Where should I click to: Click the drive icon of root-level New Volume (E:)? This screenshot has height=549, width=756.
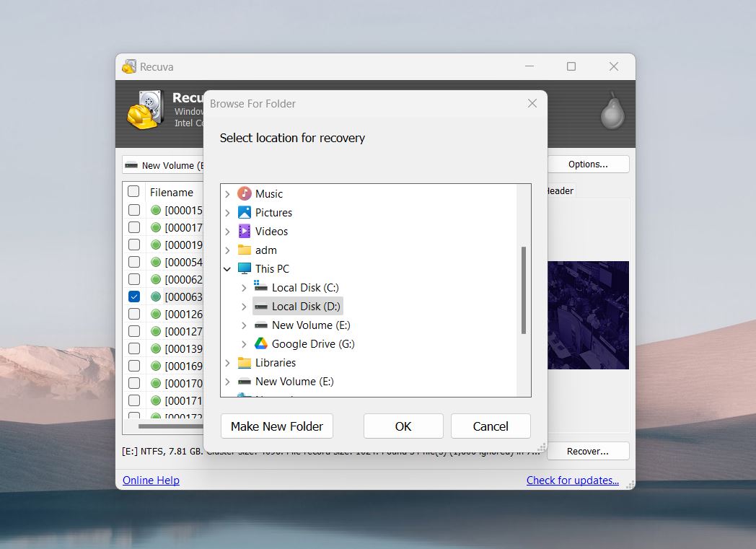point(245,382)
